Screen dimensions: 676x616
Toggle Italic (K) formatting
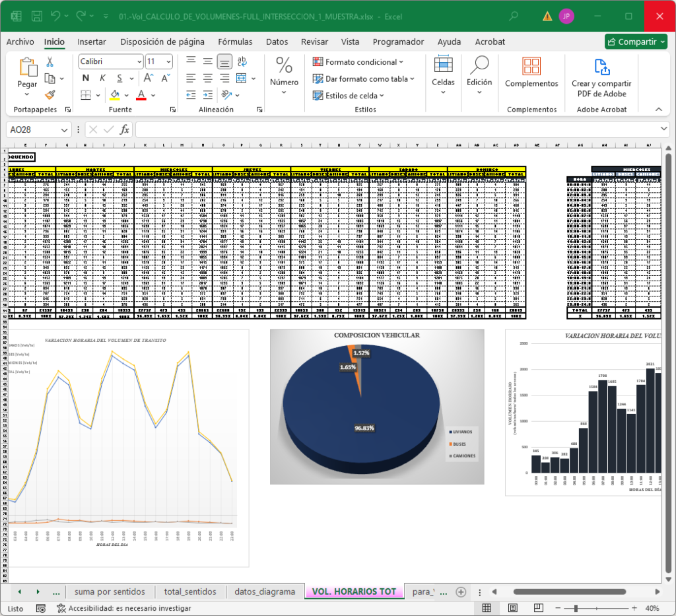tap(103, 79)
